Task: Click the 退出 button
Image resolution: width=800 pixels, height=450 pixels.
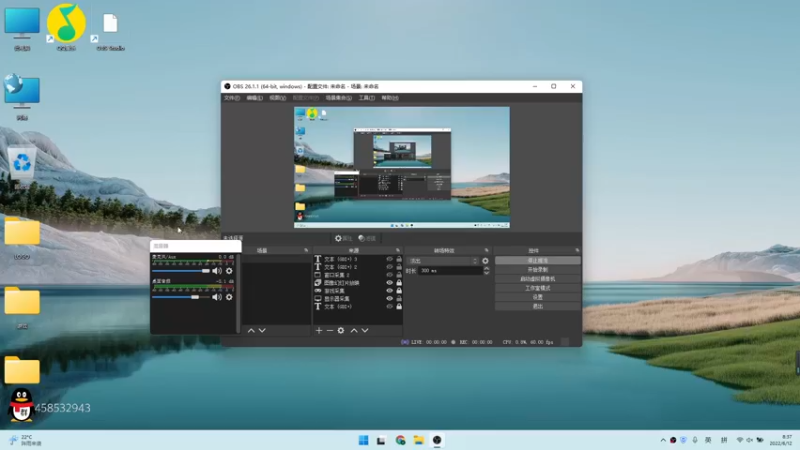Action: point(537,306)
